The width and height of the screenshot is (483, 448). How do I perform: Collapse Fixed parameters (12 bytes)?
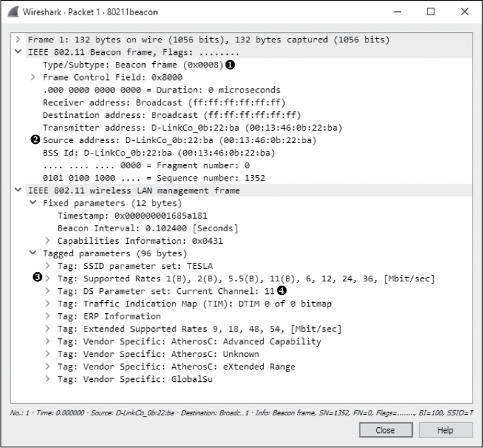[33, 203]
